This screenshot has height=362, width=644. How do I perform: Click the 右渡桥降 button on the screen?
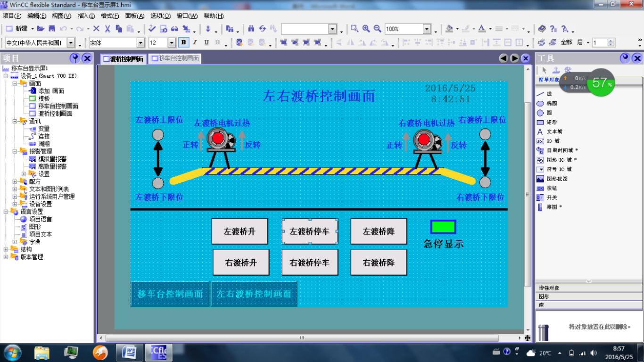(379, 263)
